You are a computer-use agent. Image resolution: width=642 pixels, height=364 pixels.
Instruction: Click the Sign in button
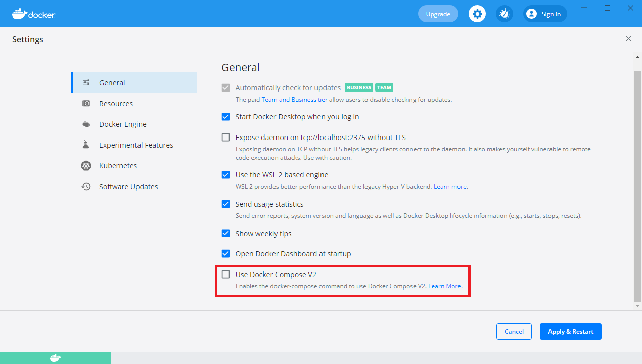click(x=545, y=14)
